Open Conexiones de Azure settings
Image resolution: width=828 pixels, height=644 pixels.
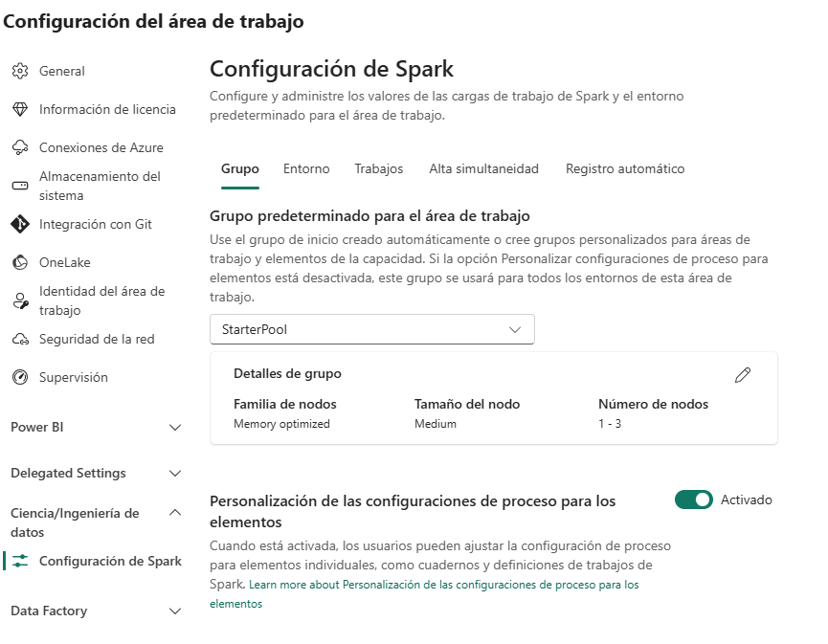[x=20, y=147]
